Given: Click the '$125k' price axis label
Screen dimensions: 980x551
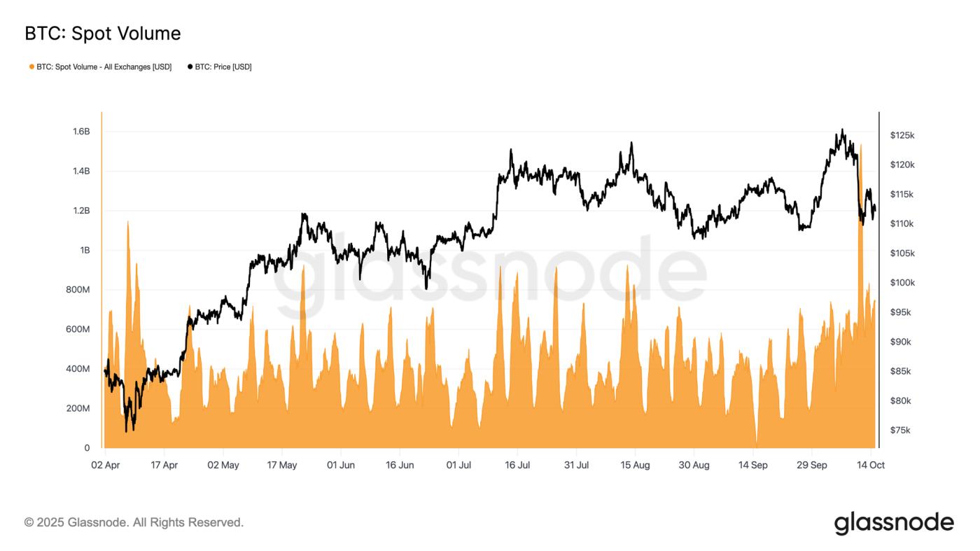Looking at the screenshot, I should 902,135.
